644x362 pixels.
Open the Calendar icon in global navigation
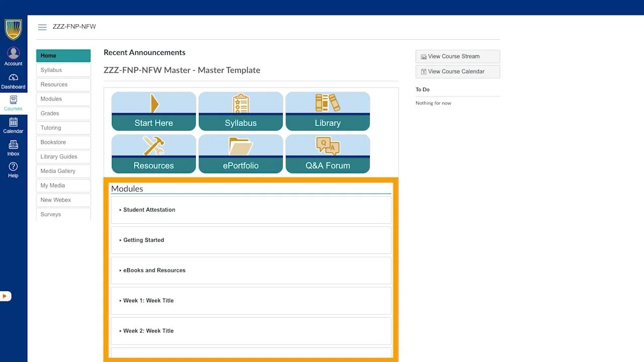click(x=14, y=126)
